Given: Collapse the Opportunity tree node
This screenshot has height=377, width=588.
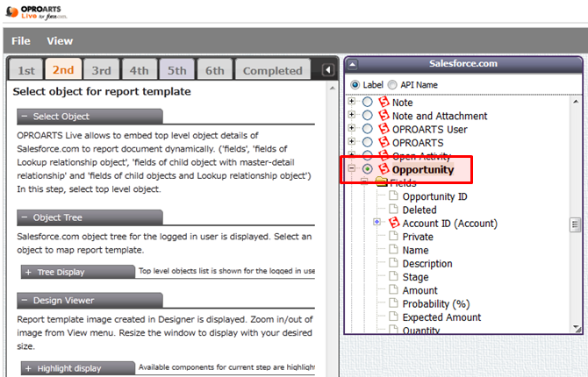Looking at the screenshot, I should [351, 168].
